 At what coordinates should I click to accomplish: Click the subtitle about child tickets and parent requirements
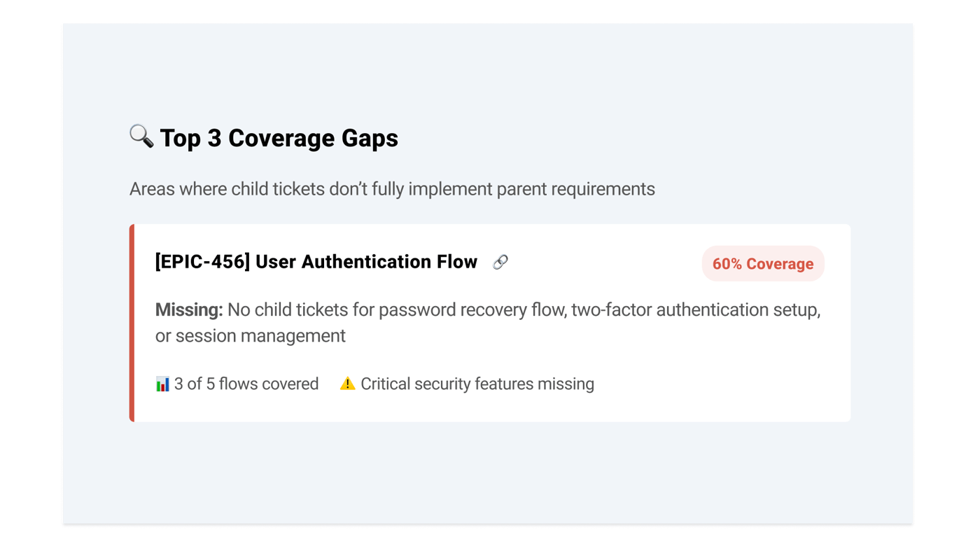(392, 189)
